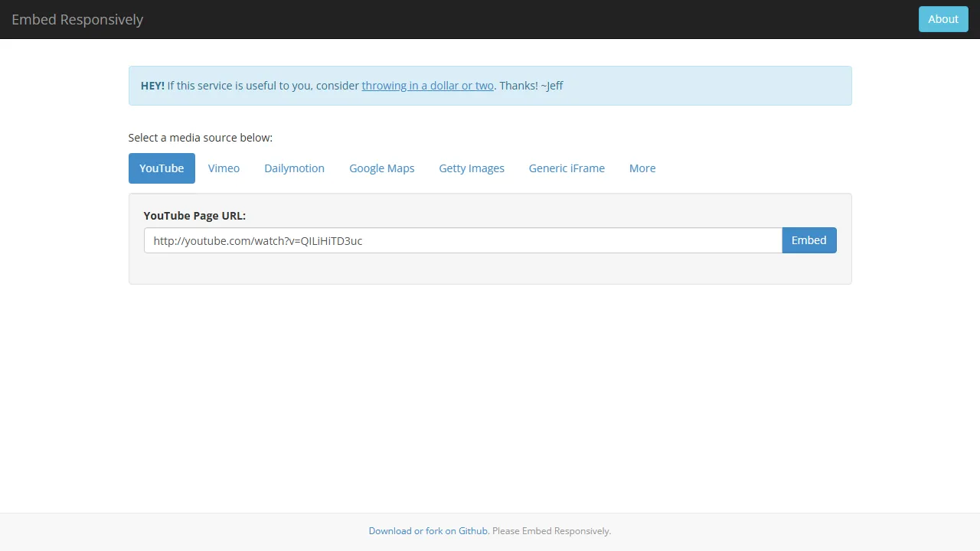980x551 pixels.
Task: Switch back to the YouTube media source
Action: pos(162,168)
